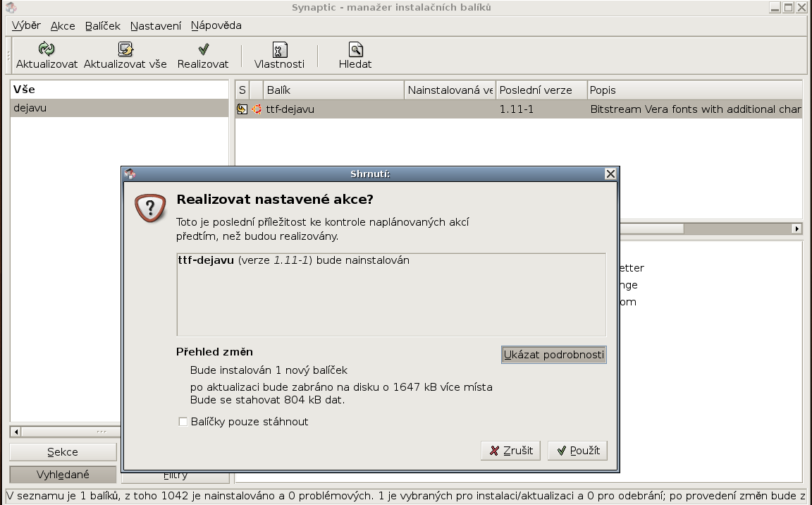Image resolution: width=812 pixels, height=505 pixels.
Task: Click the status icon of ttf-dejavu
Action: click(242, 109)
